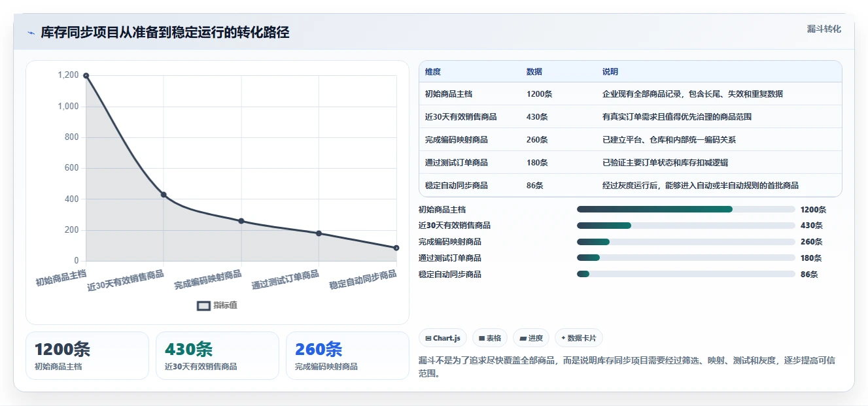The height and width of the screenshot is (406, 868).
Task: Click the lightning icon beside the title
Action: tap(31, 33)
